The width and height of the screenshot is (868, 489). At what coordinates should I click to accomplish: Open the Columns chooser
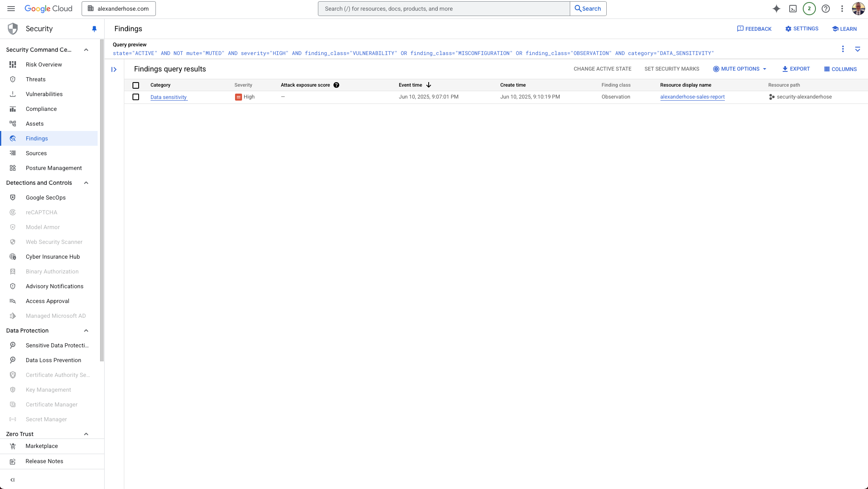(x=840, y=69)
